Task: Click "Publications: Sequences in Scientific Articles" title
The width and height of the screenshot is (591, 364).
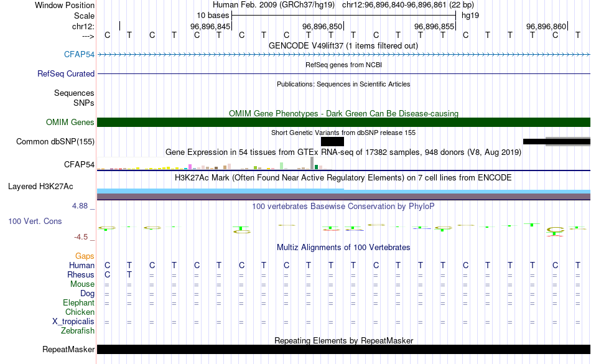Action: [343, 84]
